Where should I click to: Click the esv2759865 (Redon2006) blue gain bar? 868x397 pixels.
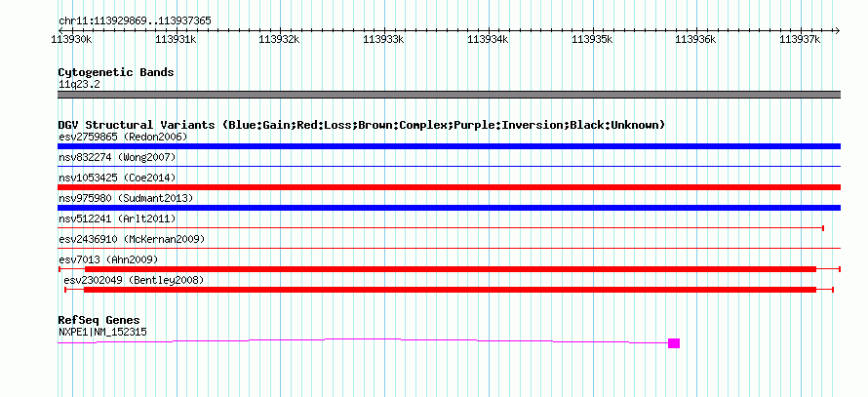click(449, 146)
